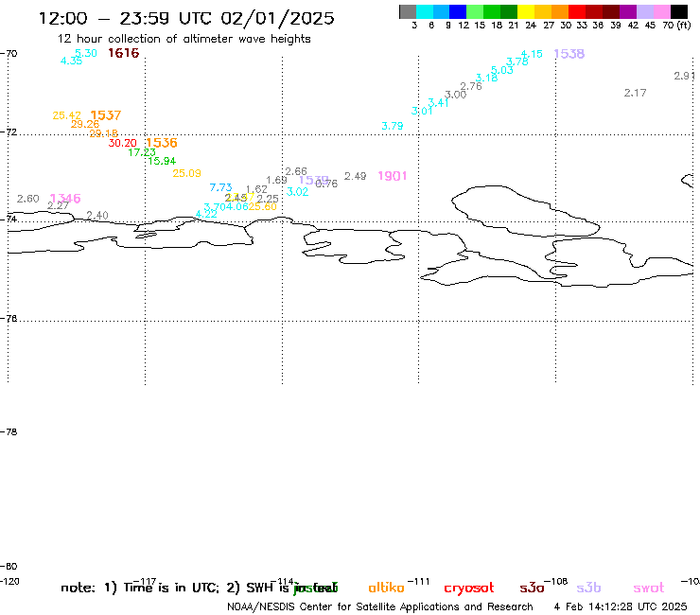
Task: Click the 2.17 wave height value
Action: click(x=636, y=93)
